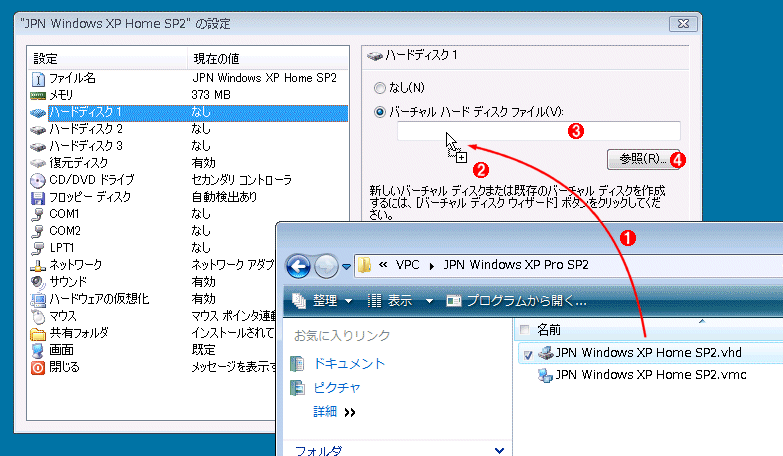The width and height of the screenshot is (783, 456).
Task: Click VPC in the address path
Action: point(407,265)
